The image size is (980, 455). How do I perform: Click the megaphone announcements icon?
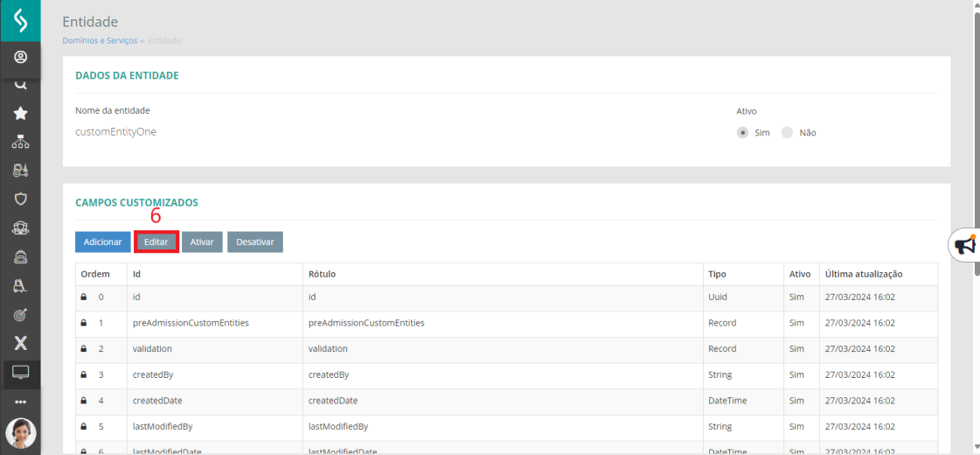(964, 245)
